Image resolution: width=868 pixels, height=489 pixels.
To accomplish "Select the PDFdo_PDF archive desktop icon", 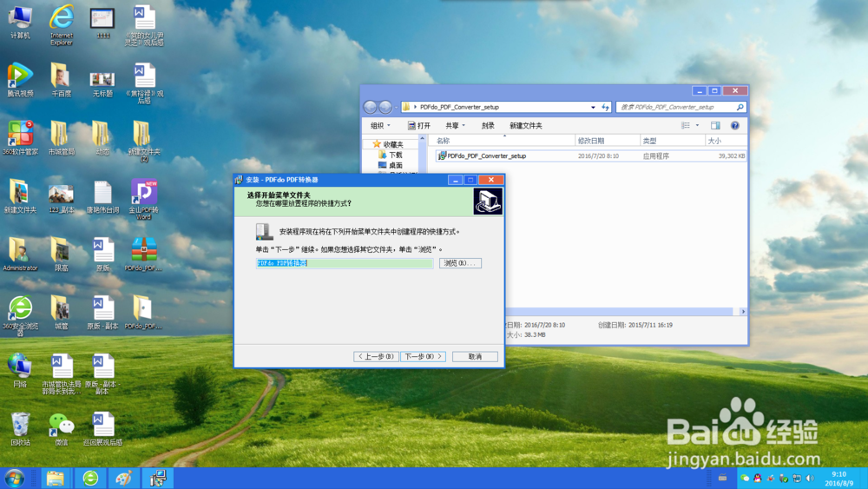I will coord(143,254).
